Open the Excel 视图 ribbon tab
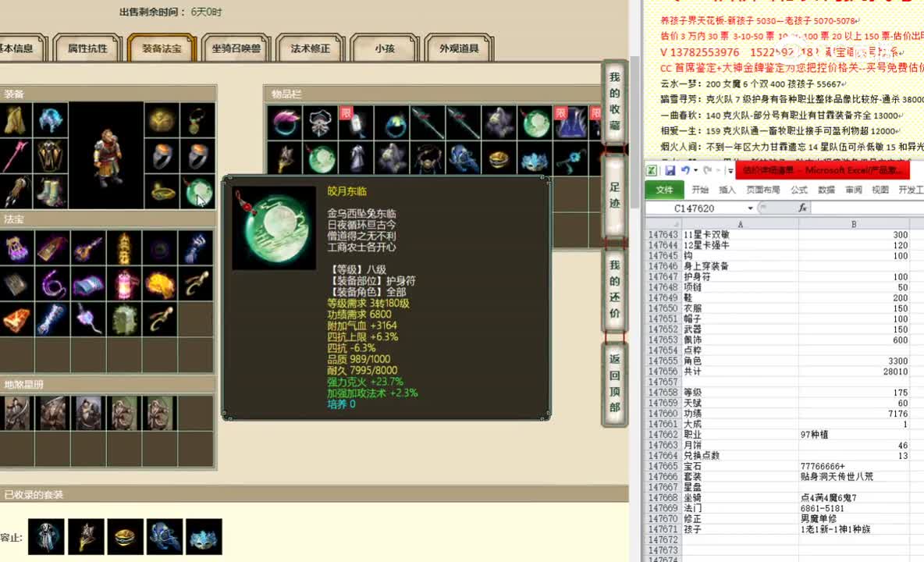The width and height of the screenshot is (924, 562). tap(880, 190)
